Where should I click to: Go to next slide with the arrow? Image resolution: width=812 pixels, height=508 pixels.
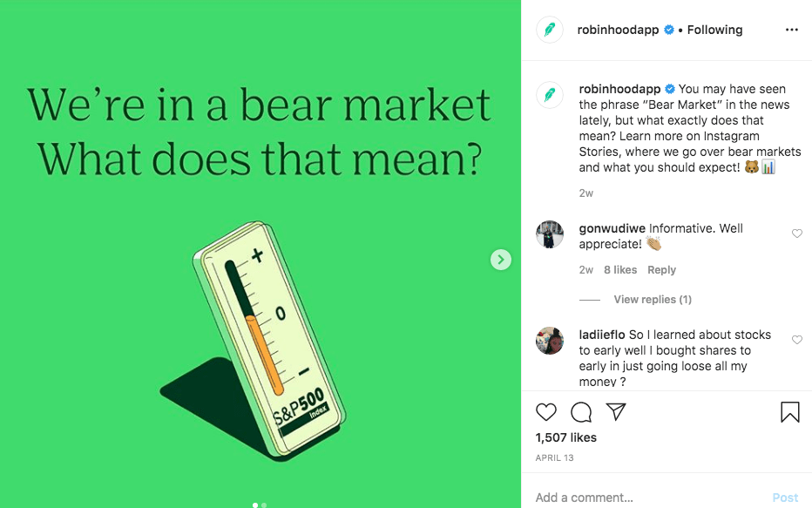(x=500, y=259)
